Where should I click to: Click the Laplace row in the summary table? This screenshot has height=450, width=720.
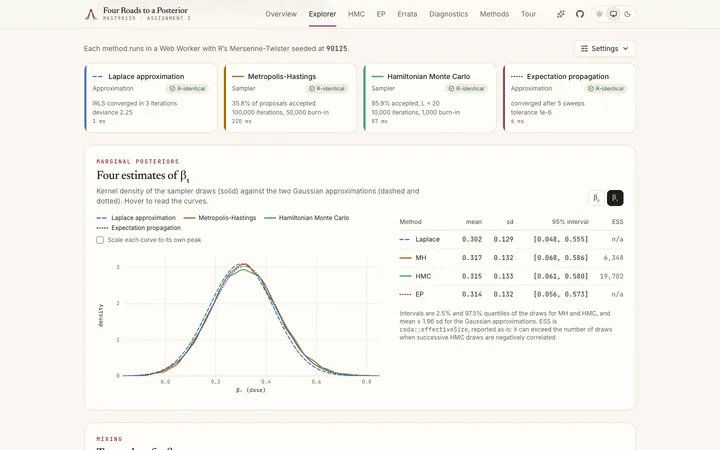click(511, 239)
